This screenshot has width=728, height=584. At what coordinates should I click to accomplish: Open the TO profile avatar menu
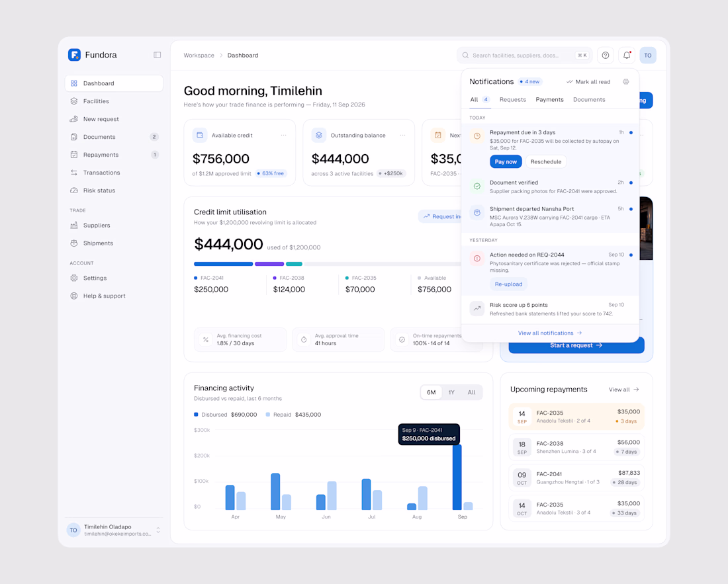point(648,55)
